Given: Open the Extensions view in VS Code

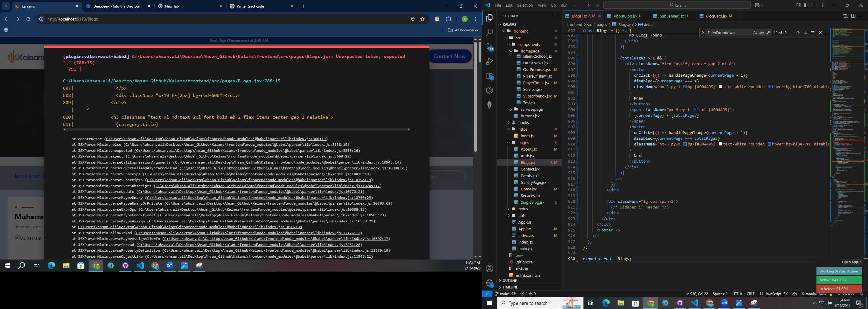Looking at the screenshot, I should pos(489,76).
